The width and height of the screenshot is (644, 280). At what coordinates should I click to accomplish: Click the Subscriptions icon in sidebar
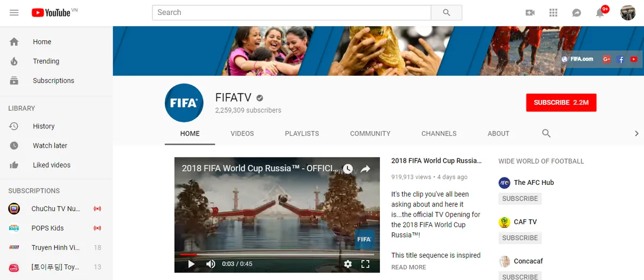(14, 81)
